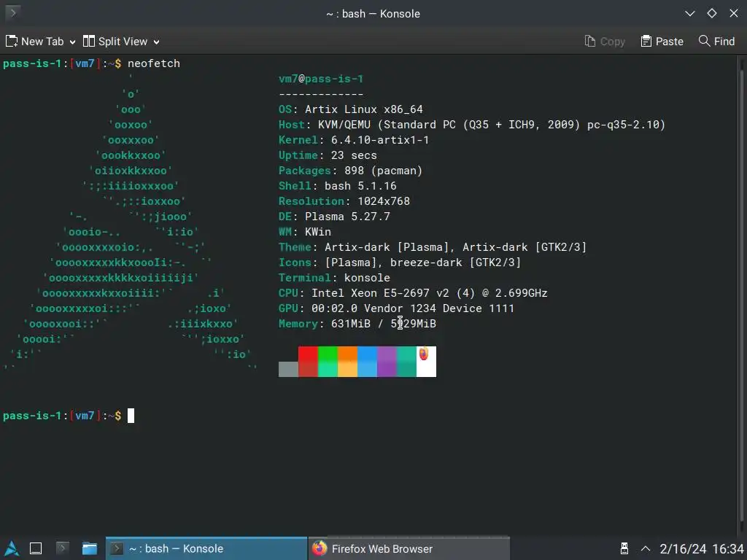Image resolution: width=747 pixels, height=560 pixels.
Task: Expand the Split View dropdown arrow
Action: (x=156, y=42)
